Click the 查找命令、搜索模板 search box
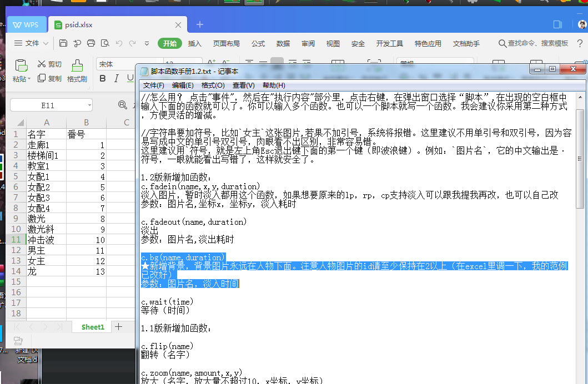 point(533,43)
